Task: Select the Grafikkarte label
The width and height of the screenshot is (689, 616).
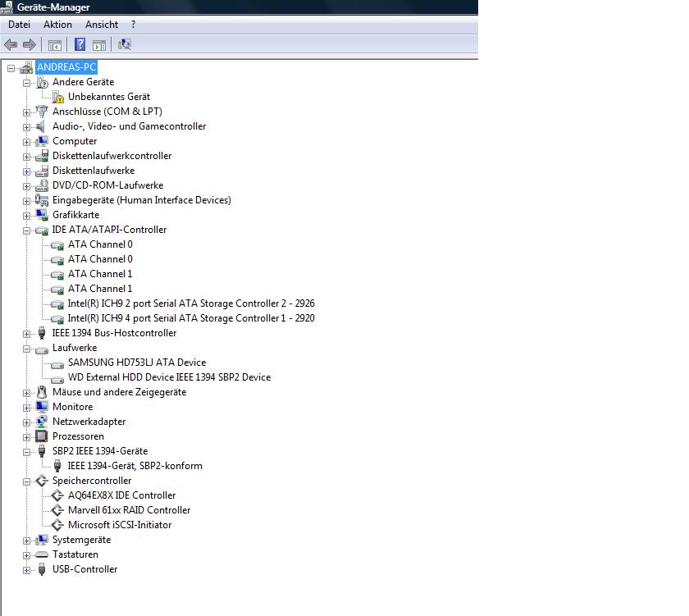Action: coord(76,215)
